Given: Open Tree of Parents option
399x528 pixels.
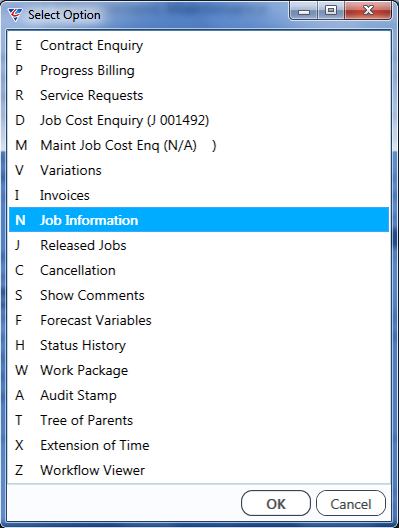Looking at the screenshot, I should 199,420.
